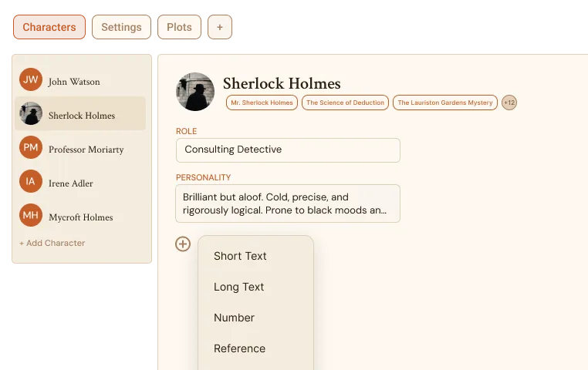Open the Settings tab
This screenshot has width=588, height=370.
121,27
